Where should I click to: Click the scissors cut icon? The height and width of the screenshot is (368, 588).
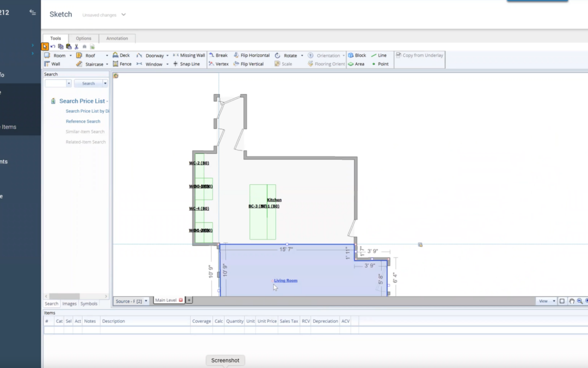(76, 47)
